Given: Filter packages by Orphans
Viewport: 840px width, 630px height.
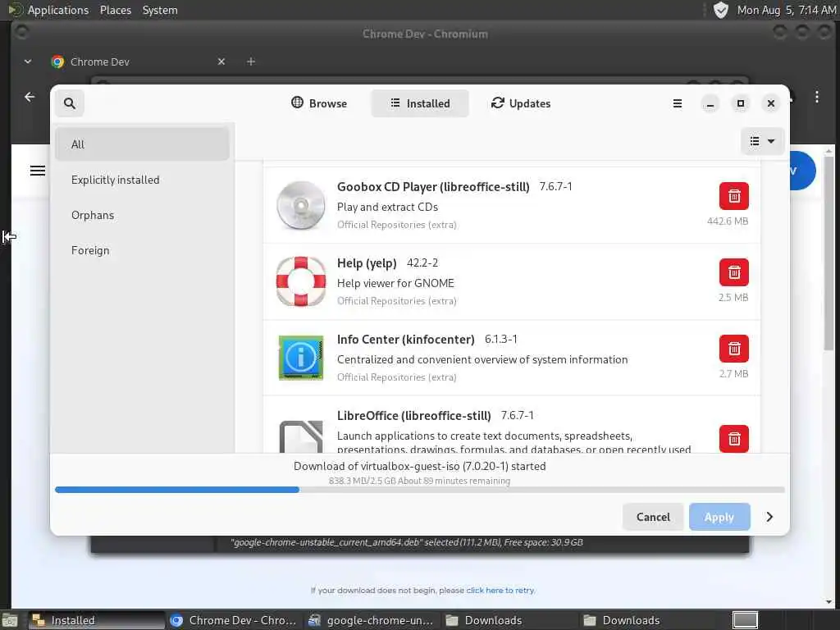Looking at the screenshot, I should point(142,215).
